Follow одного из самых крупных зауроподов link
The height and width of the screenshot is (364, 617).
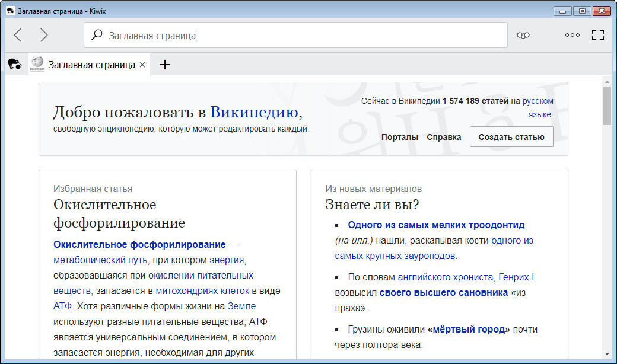click(513, 241)
